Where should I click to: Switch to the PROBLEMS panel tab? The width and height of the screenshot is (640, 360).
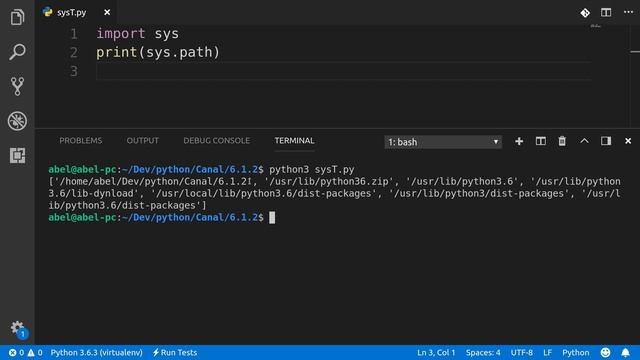coord(80,141)
